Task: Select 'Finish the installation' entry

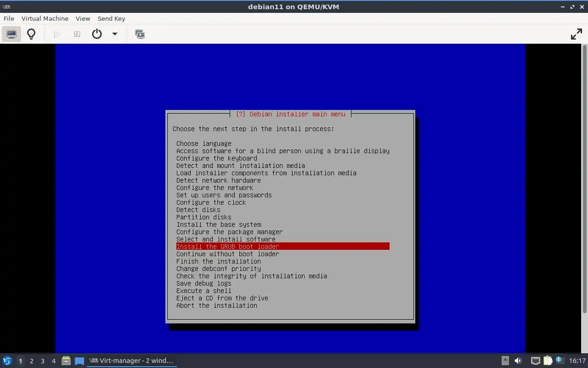Action: [x=218, y=261]
